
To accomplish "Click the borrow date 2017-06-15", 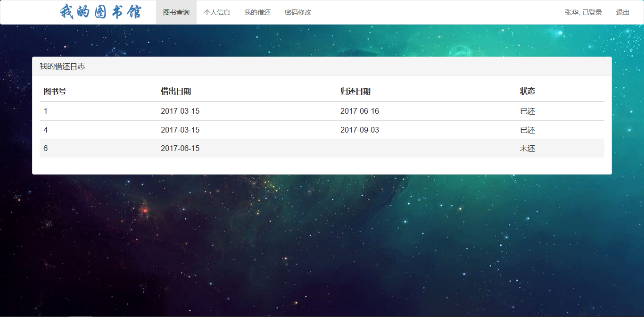I will [x=181, y=148].
